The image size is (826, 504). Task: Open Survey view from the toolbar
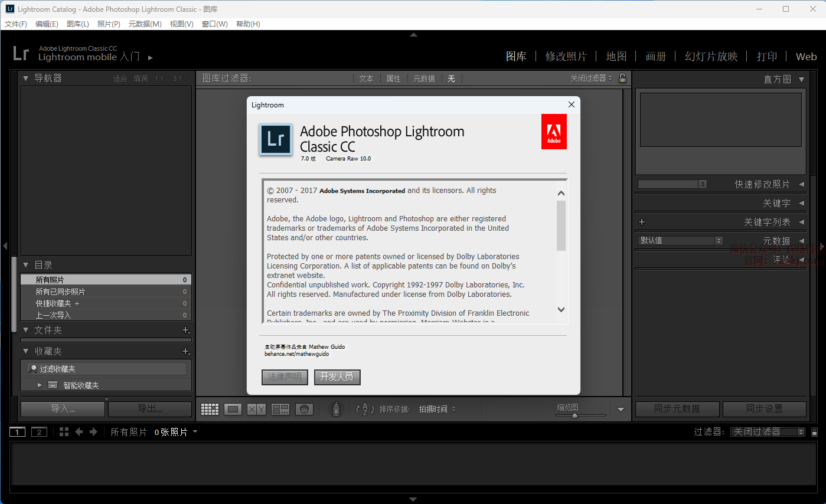(x=280, y=409)
